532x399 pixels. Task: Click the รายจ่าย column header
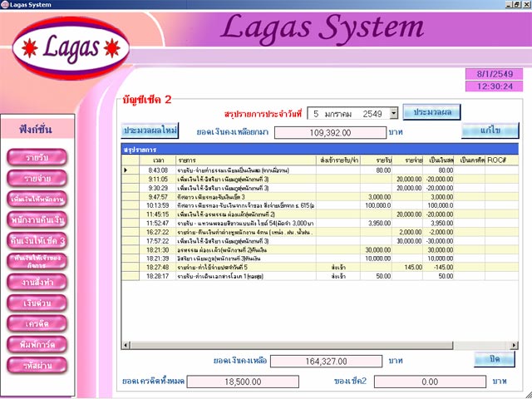tap(407, 160)
